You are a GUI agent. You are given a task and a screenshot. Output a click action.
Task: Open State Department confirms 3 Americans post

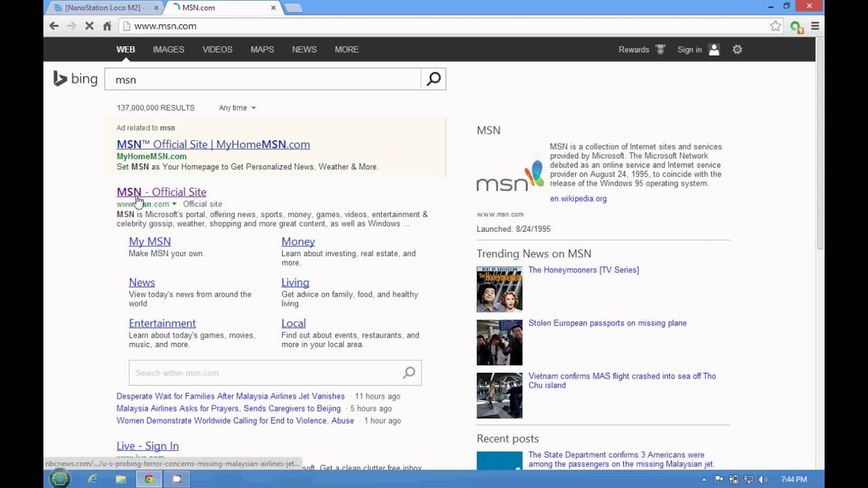(621, 460)
